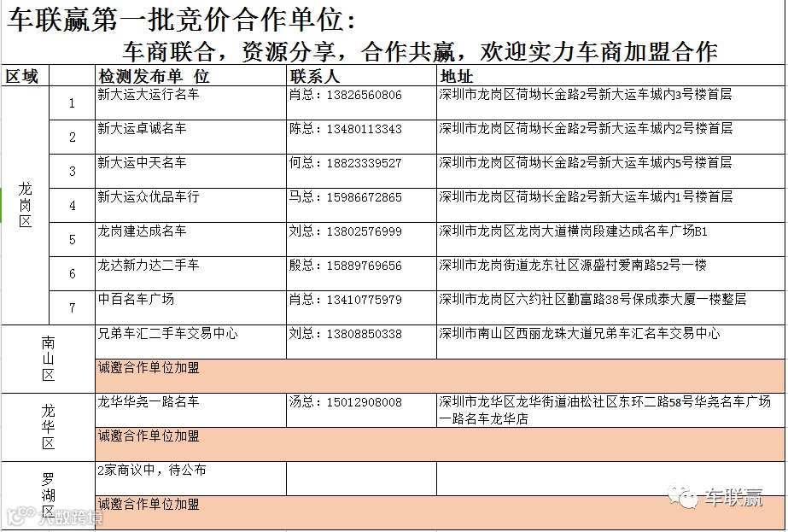Click the cell 龙岗建达成名车

click(x=190, y=240)
